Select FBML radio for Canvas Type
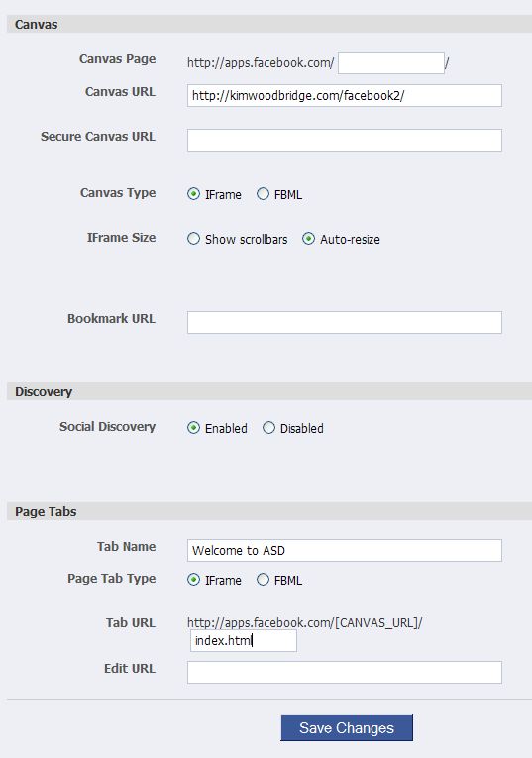Screen dimensions: 532x758 point(263,194)
